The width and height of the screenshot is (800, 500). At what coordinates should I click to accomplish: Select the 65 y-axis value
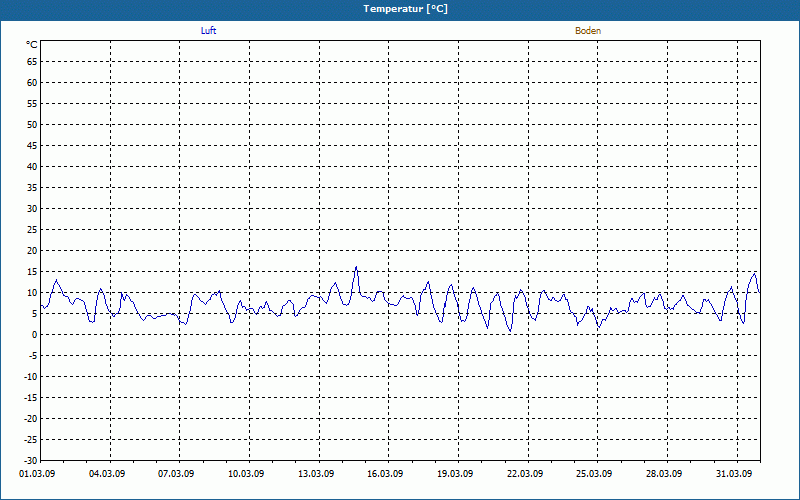pos(32,62)
